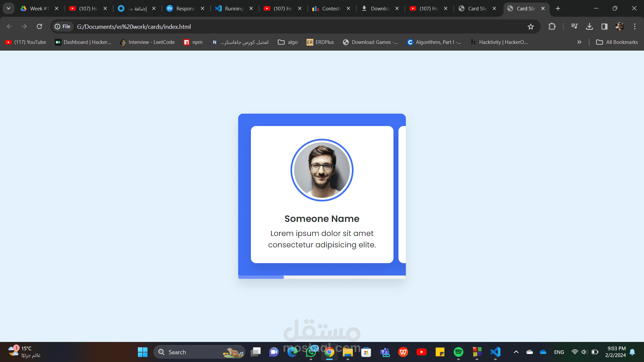Click the card slider horizontal scrollbar thumb
This screenshot has width=644, height=362.
(261, 277)
